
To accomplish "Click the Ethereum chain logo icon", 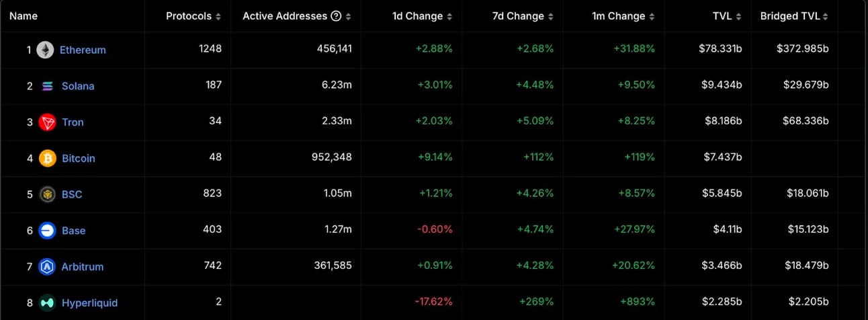I will pos(45,50).
